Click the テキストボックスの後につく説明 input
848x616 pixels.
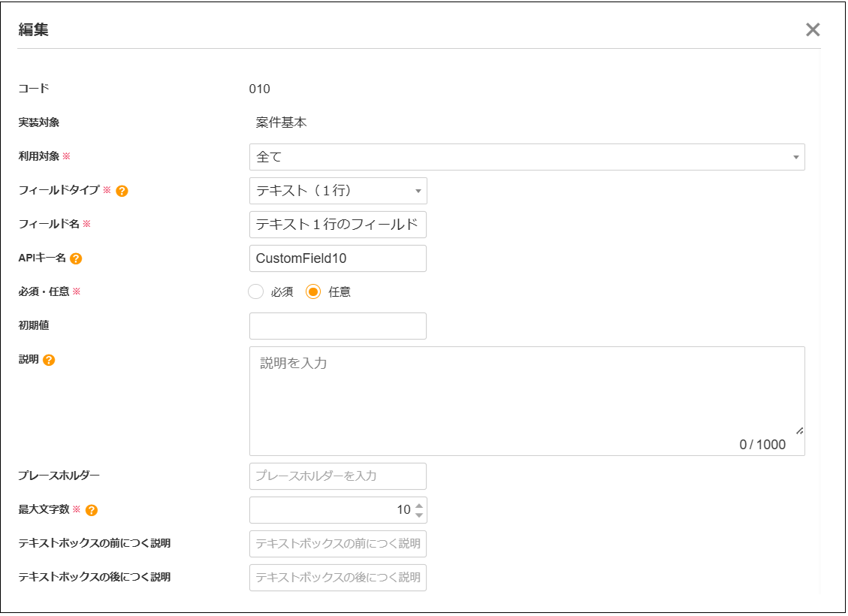click(338, 578)
